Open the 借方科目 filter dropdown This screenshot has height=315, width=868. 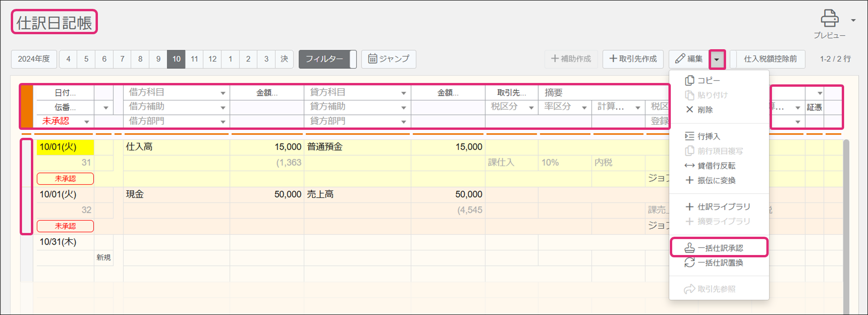[223, 93]
